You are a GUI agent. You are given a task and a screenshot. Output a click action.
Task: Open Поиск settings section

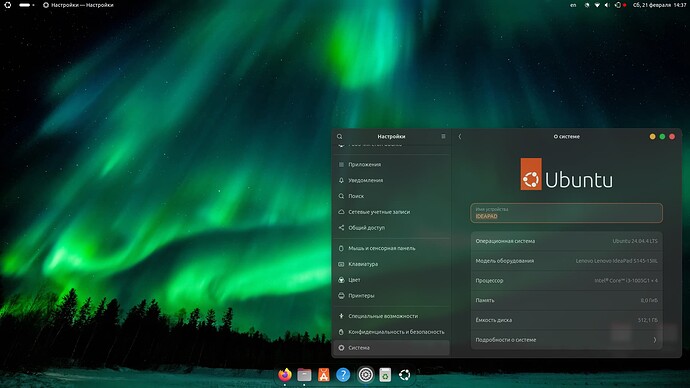(x=391, y=196)
